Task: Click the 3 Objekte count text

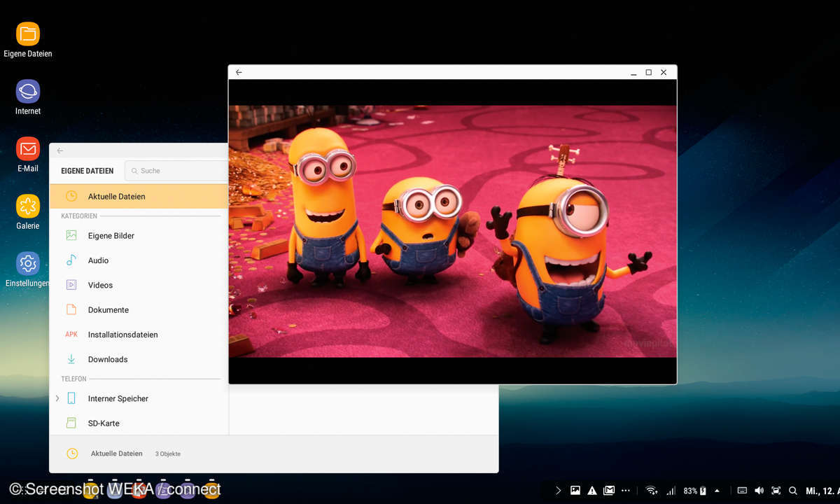Action: point(168,454)
